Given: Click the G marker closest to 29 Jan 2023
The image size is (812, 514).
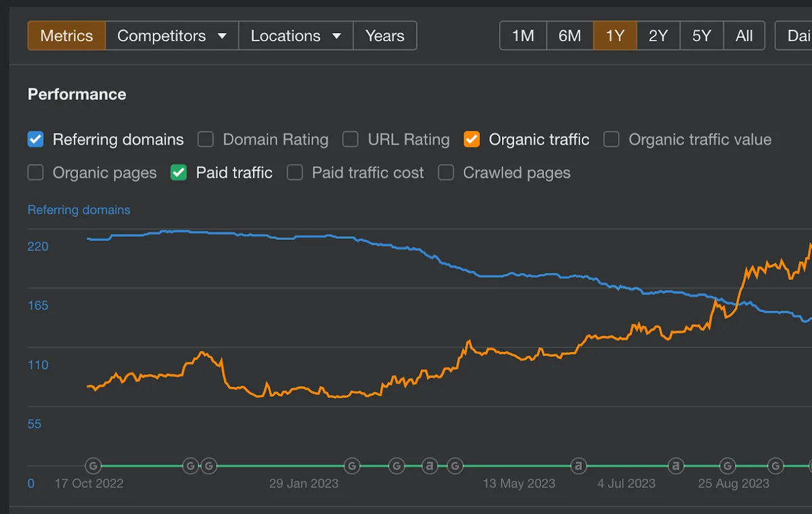Looking at the screenshot, I should pyautogui.click(x=351, y=465).
